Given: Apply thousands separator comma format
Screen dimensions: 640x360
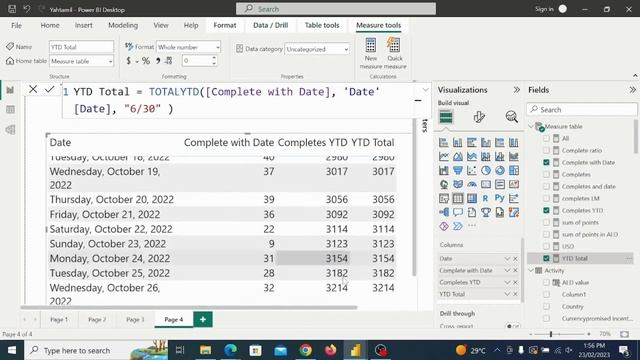Looking at the screenshot, I should 158,61.
